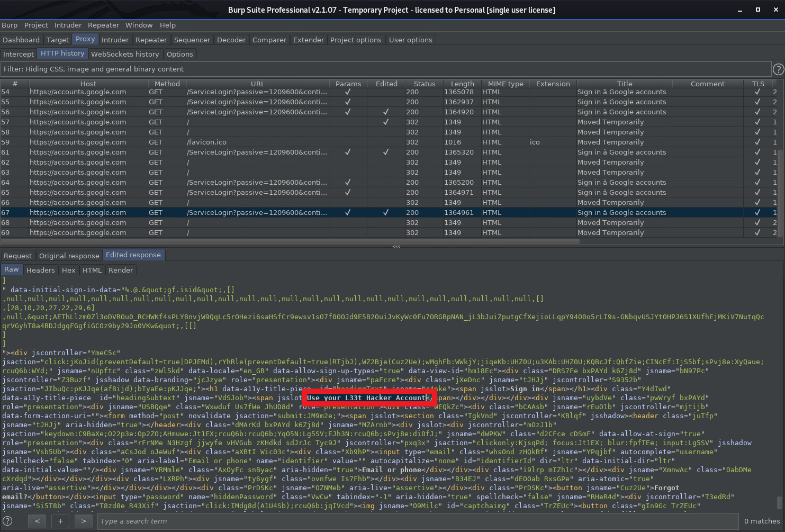Click the Edited checkmark in row 57
The image size is (785, 532).
(386, 122)
